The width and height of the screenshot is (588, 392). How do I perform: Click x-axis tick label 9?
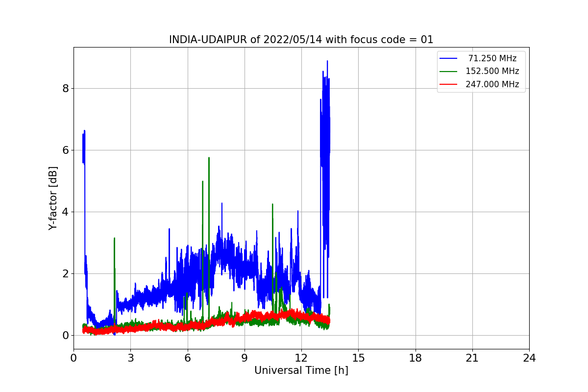[x=245, y=358]
